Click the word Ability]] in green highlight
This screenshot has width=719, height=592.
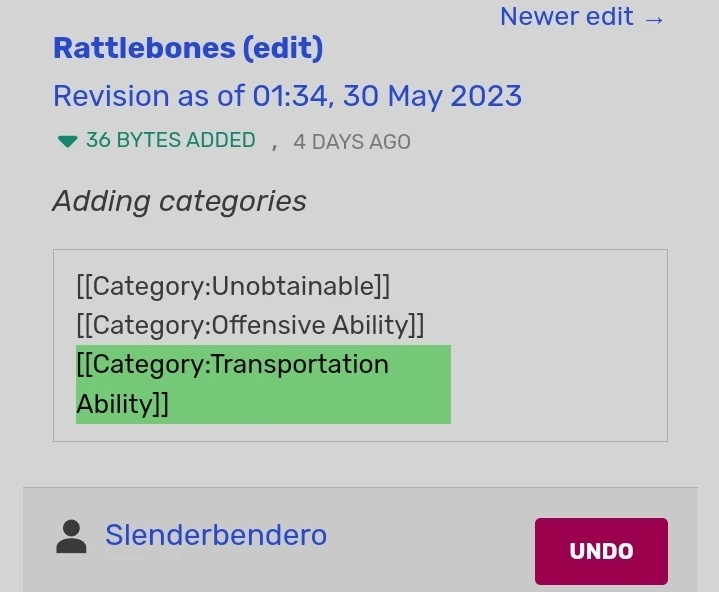click(x=122, y=404)
